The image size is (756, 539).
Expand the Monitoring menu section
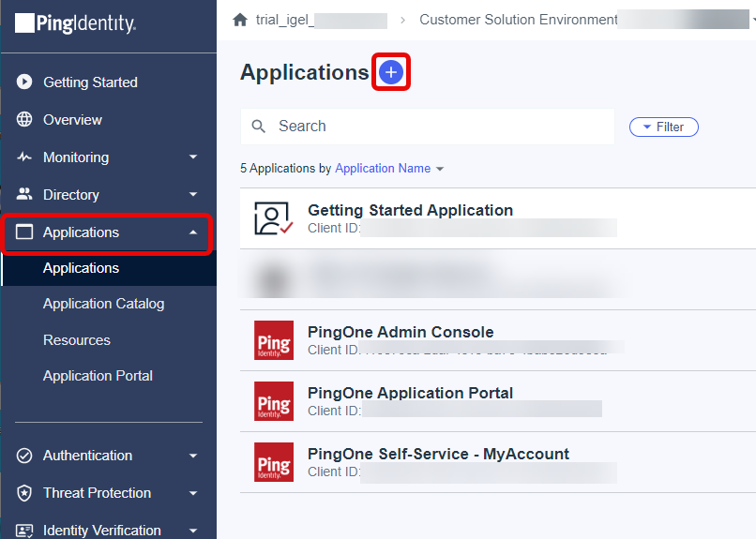tap(108, 157)
